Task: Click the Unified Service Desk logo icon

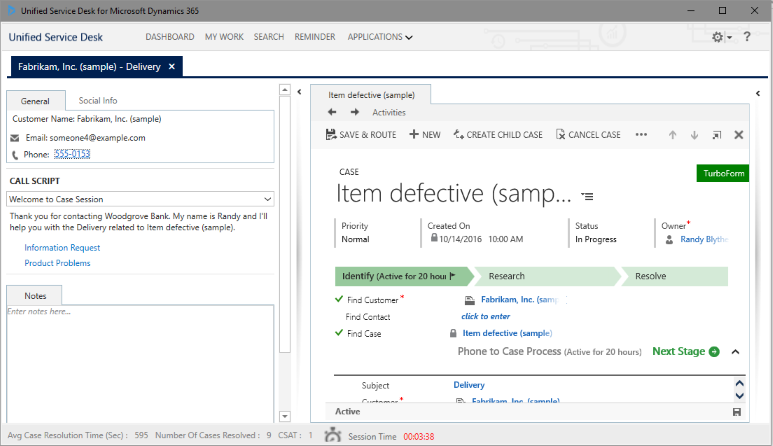Action: 12,10
